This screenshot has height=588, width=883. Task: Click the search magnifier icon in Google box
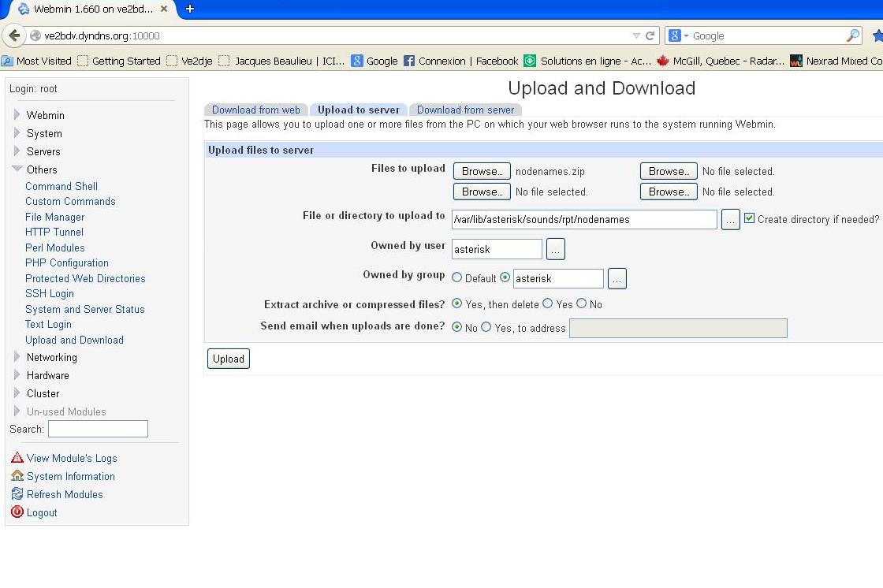click(853, 35)
